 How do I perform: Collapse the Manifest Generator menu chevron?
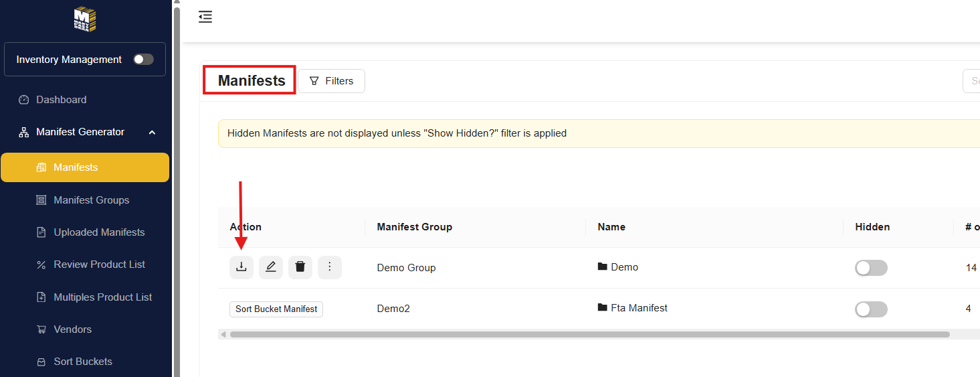(x=152, y=133)
